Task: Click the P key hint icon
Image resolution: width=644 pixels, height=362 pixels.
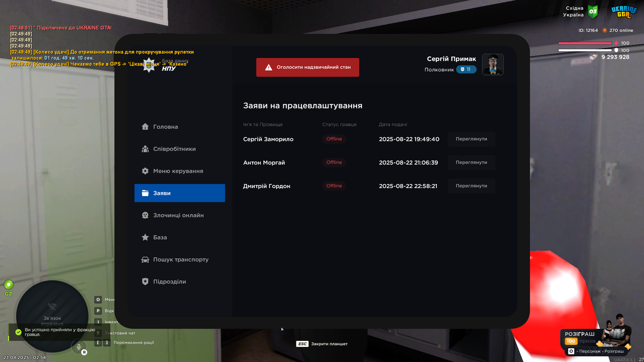Action: point(98,311)
